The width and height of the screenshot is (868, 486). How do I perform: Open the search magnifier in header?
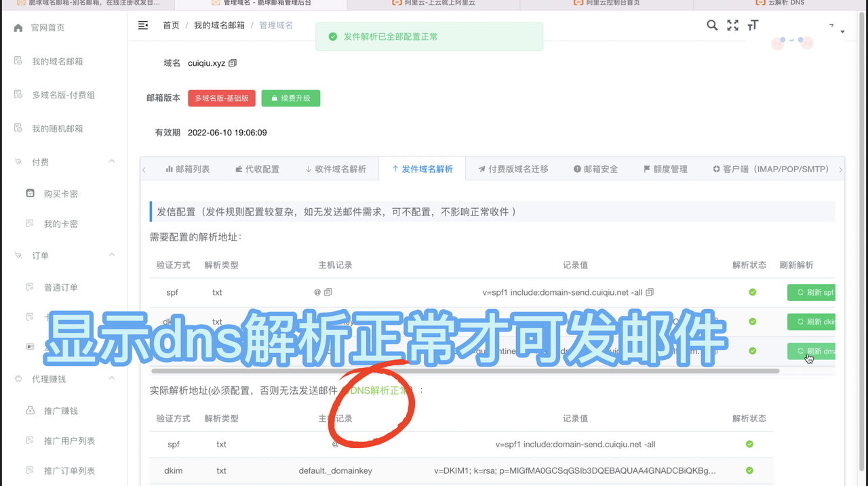click(712, 25)
